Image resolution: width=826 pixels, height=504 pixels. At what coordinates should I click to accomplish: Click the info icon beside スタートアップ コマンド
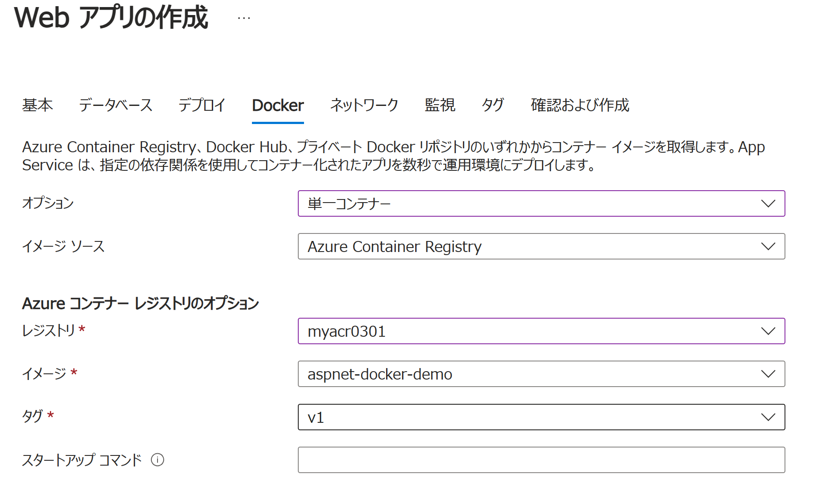[x=158, y=460]
